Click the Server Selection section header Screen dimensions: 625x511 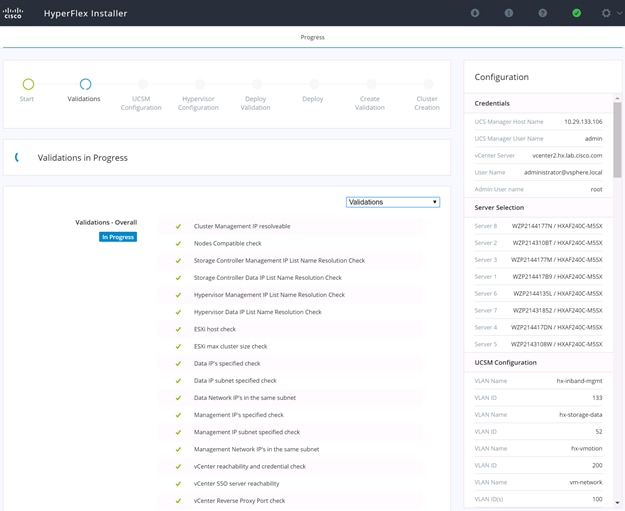pyautogui.click(x=499, y=207)
